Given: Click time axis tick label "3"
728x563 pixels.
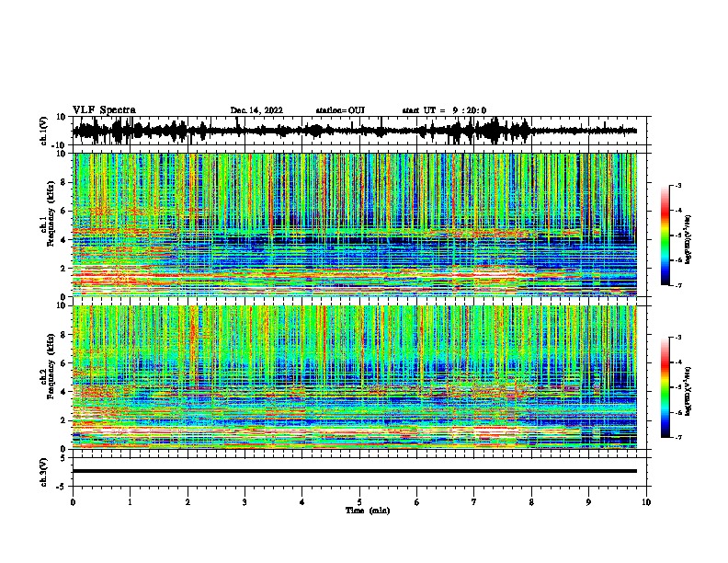Looking at the screenshot, I should (x=245, y=502).
